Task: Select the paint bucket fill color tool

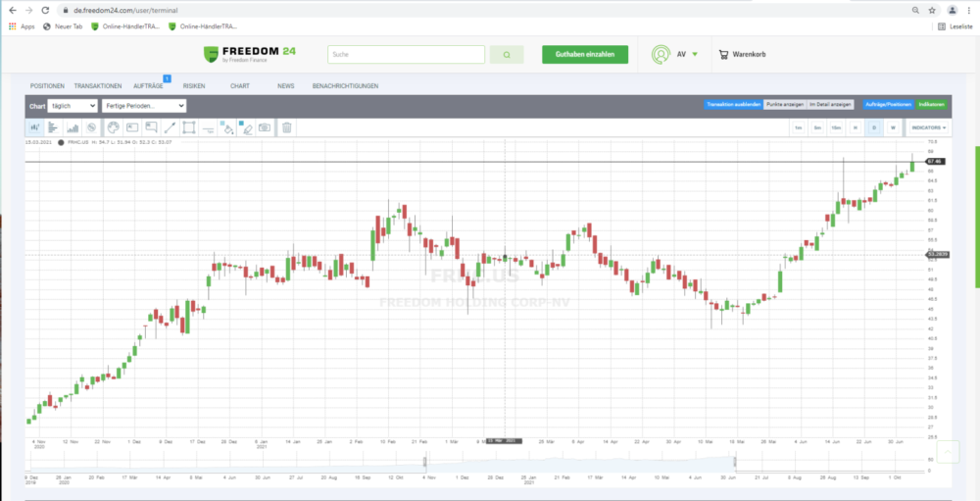Action: [227, 127]
